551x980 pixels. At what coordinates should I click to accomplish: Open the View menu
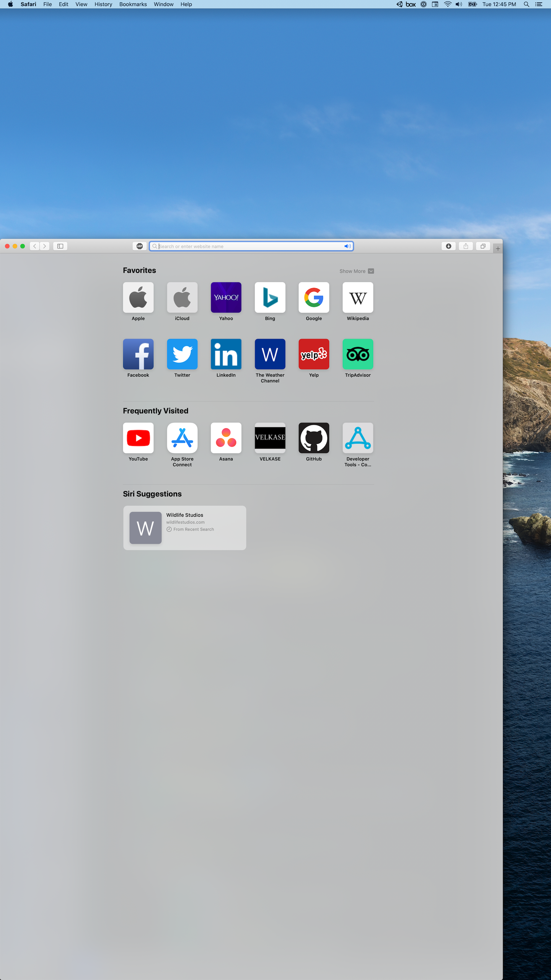(81, 4)
